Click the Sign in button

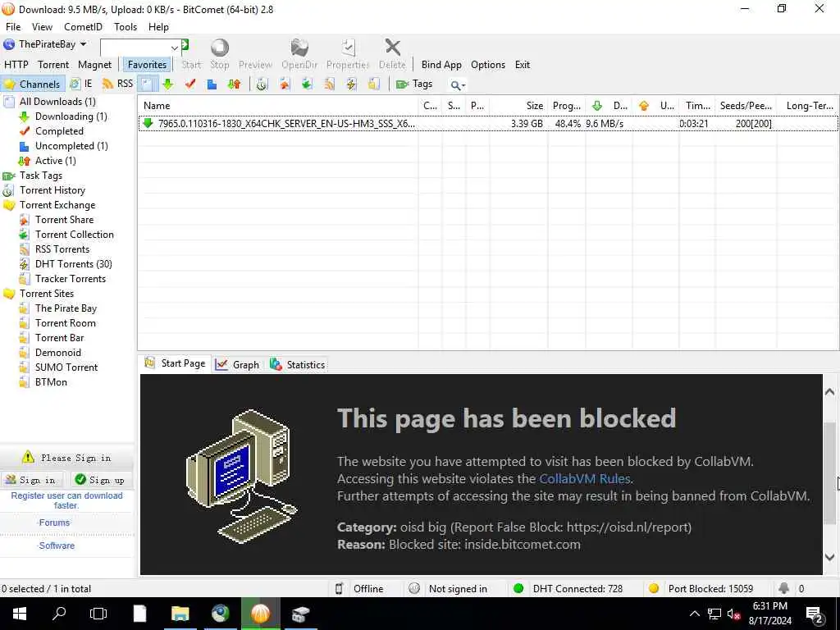(31, 480)
